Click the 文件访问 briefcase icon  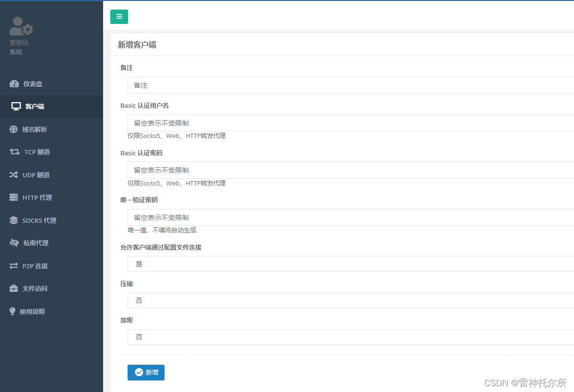tap(13, 288)
